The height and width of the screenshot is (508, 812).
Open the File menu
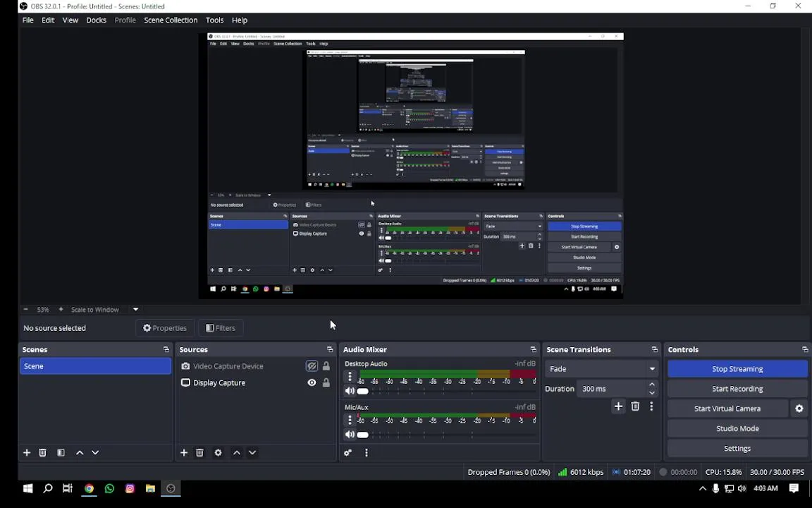(x=28, y=20)
